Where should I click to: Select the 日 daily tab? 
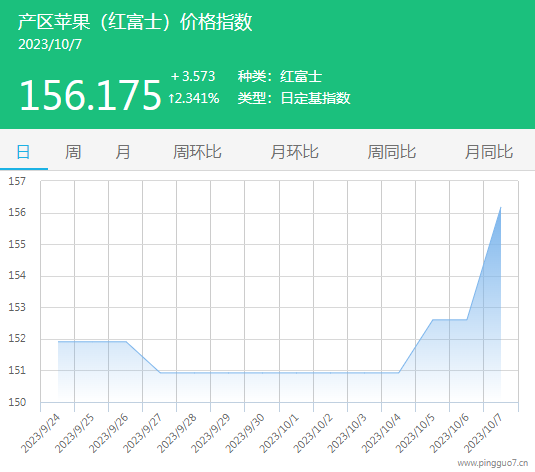(23, 152)
